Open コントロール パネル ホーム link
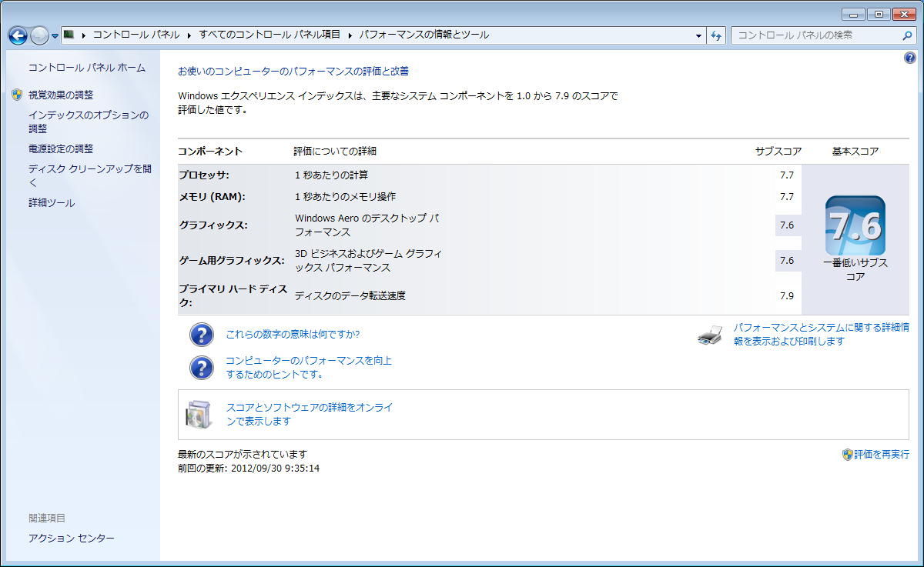Image resolution: width=924 pixels, height=567 pixels. point(87,68)
